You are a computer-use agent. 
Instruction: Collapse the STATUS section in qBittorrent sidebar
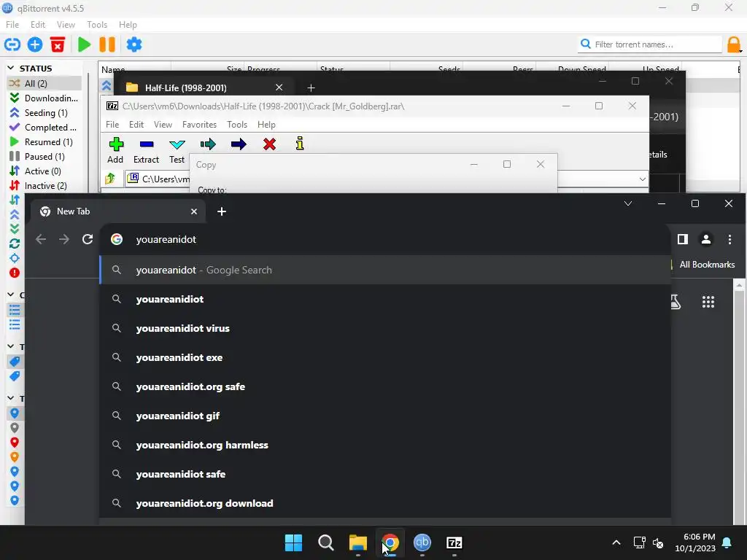tap(10, 69)
